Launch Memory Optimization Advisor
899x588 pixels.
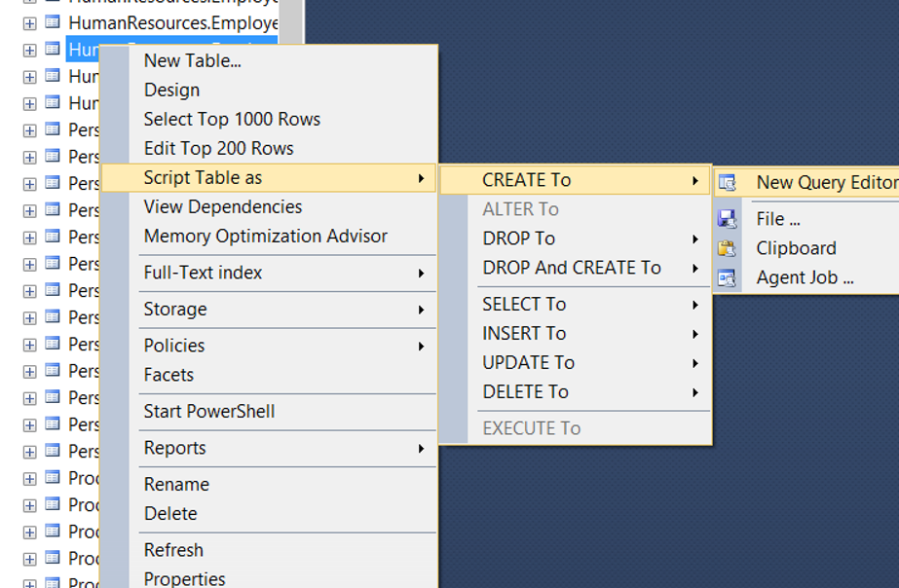coord(266,237)
